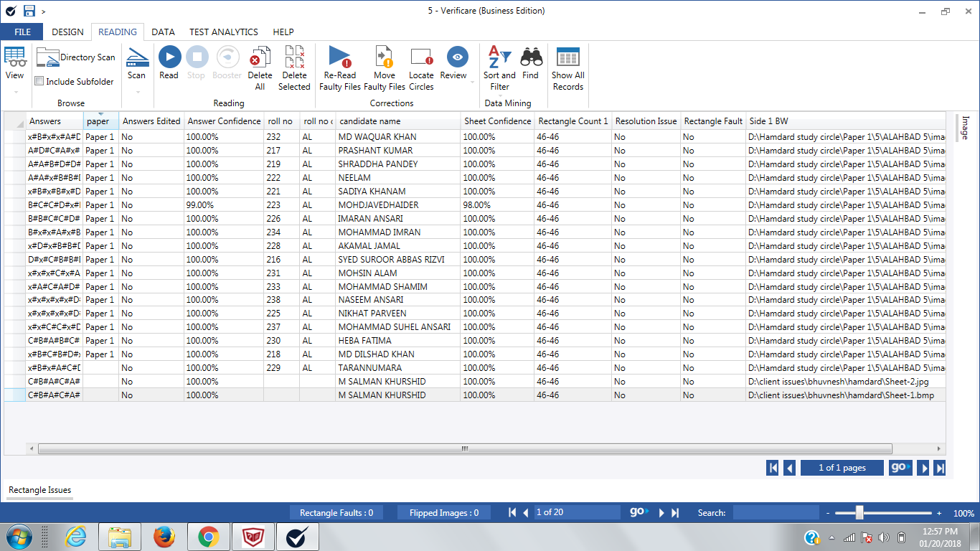Click zoom out minus button
This screenshot has width=980, height=551.
(828, 513)
